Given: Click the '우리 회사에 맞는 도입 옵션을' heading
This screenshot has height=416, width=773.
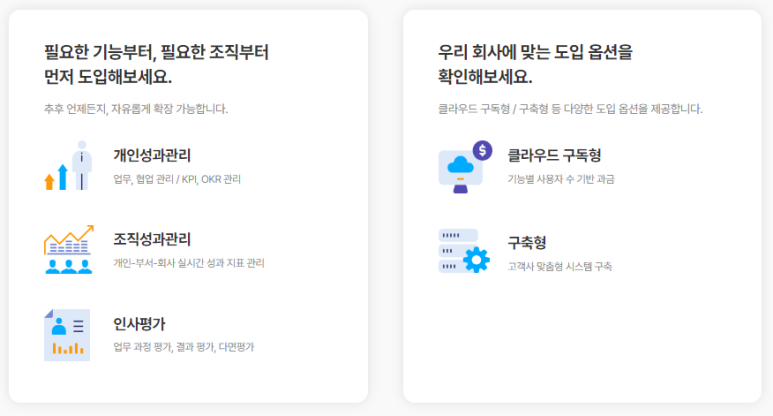Looking at the screenshot, I should [535, 52].
